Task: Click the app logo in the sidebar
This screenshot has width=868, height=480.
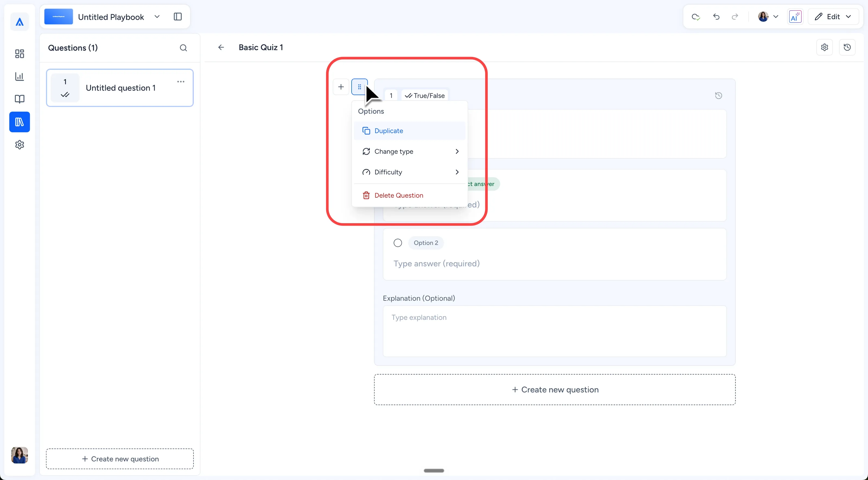Action: [20, 22]
